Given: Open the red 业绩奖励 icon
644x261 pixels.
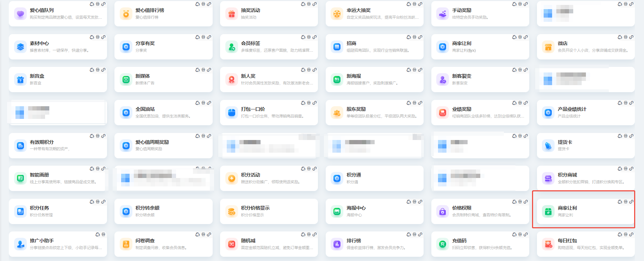Looking at the screenshot, I should (443, 113).
